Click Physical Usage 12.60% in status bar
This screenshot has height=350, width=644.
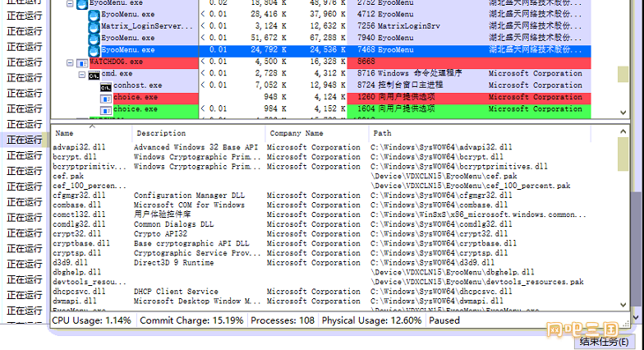point(371,320)
